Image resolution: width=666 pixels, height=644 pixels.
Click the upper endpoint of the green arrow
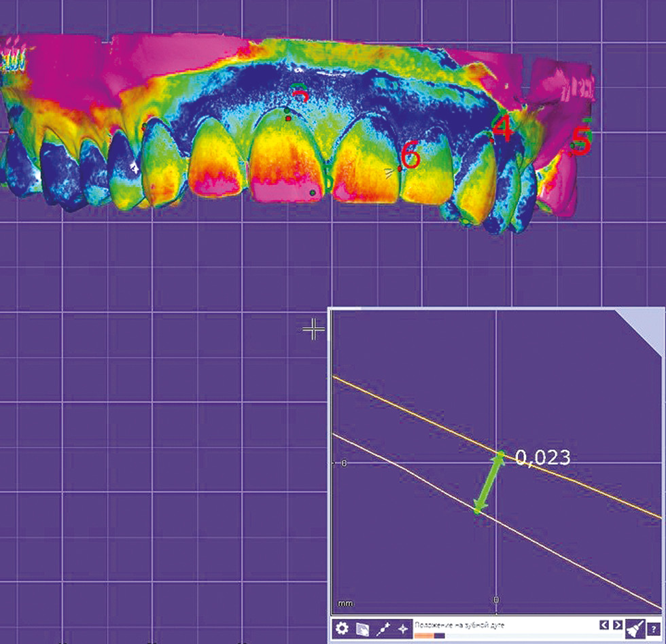[x=501, y=454]
